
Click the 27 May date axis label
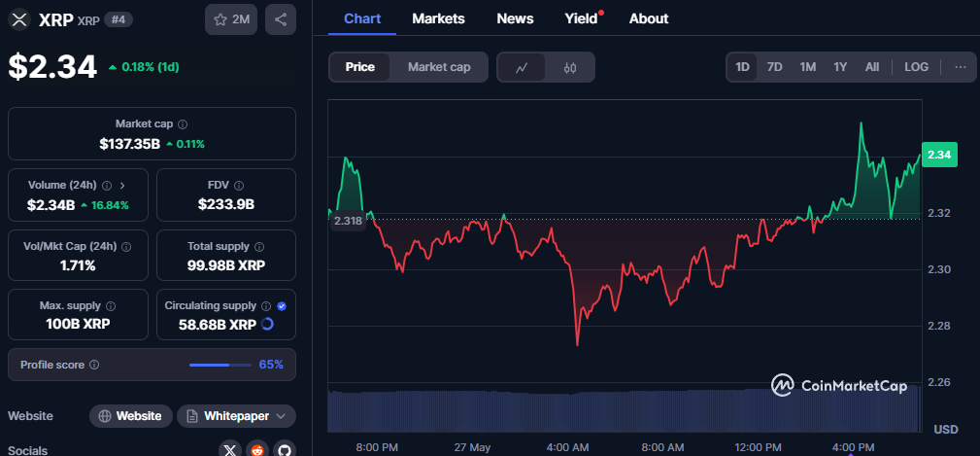[x=472, y=448]
